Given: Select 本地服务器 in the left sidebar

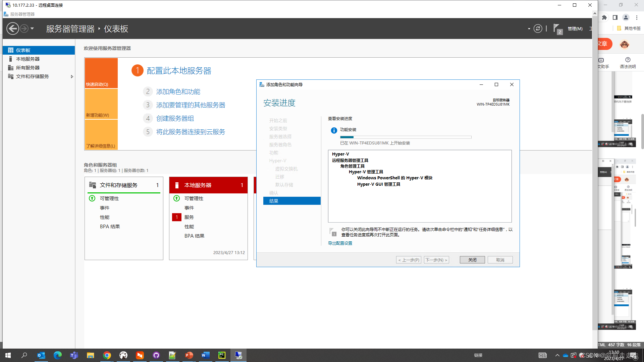Looking at the screenshot, I should pos(28,59).
